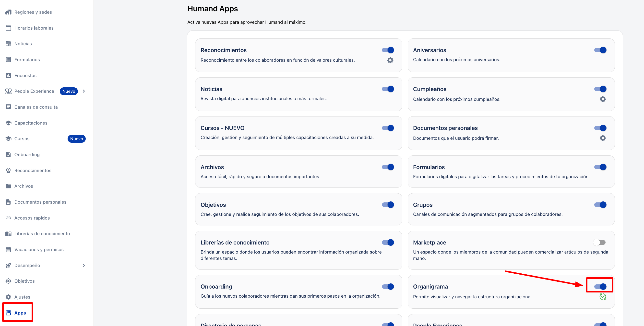This screenshot has width=644, height=326.
Task: Click the Regiones y sedes building icon
Action: [x=8, y=12]
